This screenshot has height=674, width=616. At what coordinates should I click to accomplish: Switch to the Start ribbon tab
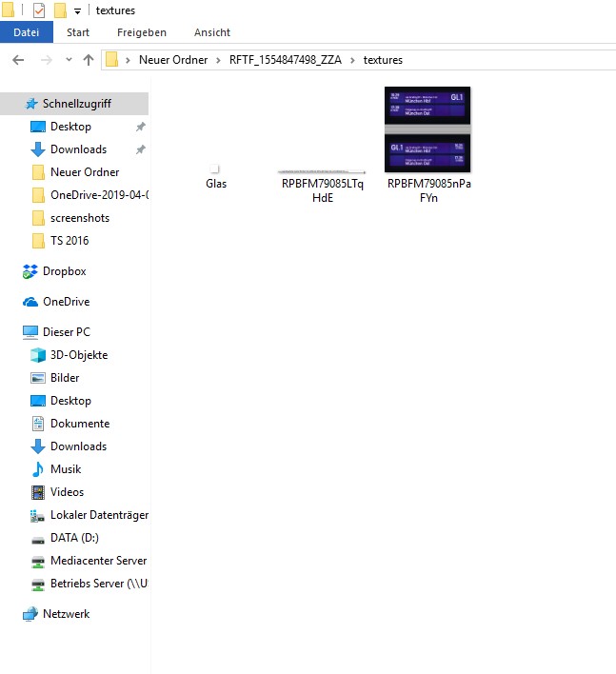click(78, 32)
